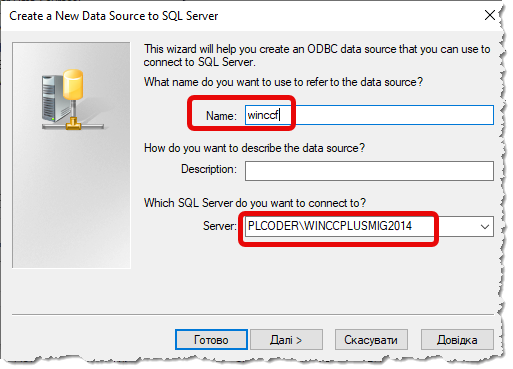Click the Name: label
513x369 pixels.
(221, 116)
